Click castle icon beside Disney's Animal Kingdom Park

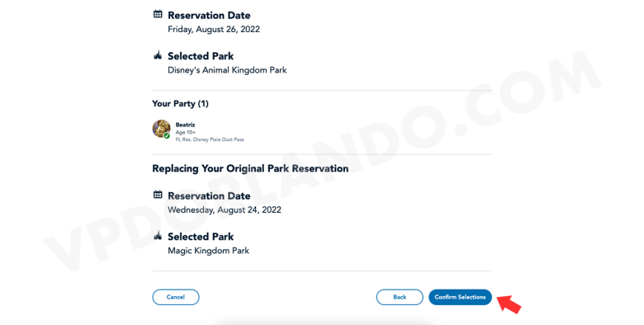158,55
